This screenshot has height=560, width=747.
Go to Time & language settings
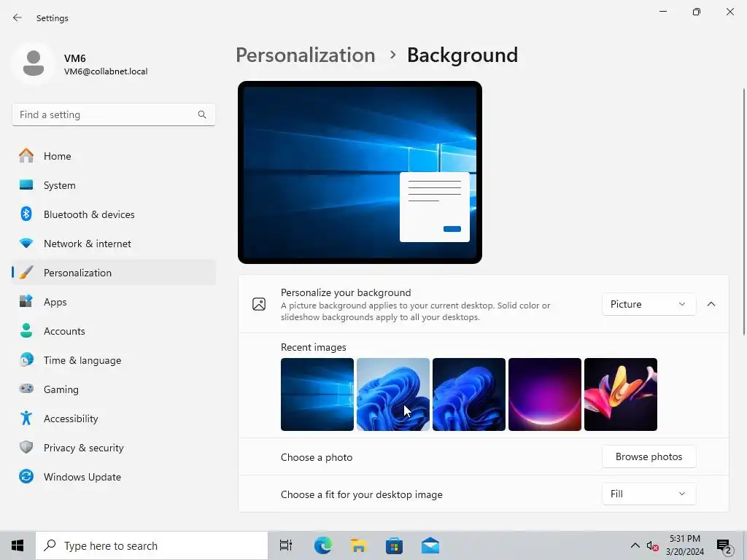[113, 359]
